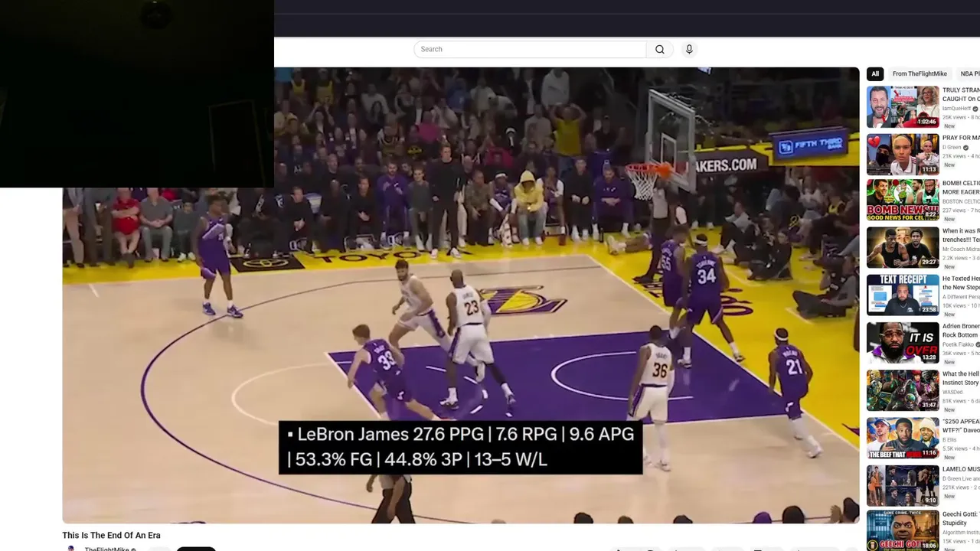This screenshot has height=551, width=980.
Task: Open 'LAMELO MUS...' video title
Action: tap(961, 469)
